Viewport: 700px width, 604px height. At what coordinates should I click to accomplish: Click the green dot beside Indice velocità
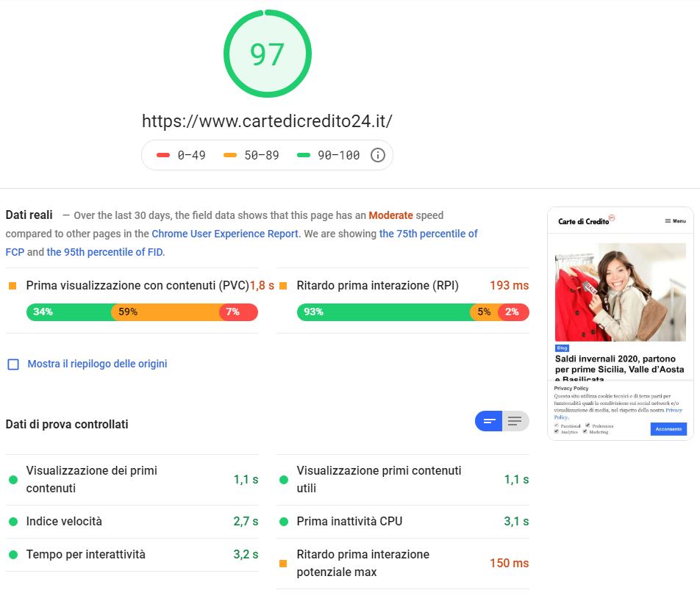coord(13,522)
